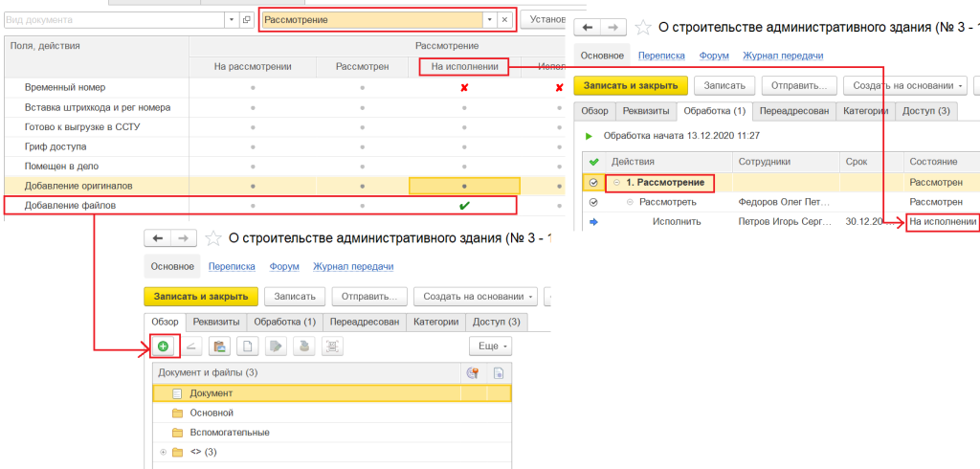The height and width of the screenshot is (469, 980).
Task: Click into the Вид документа input field
Action: coord(113,19)
